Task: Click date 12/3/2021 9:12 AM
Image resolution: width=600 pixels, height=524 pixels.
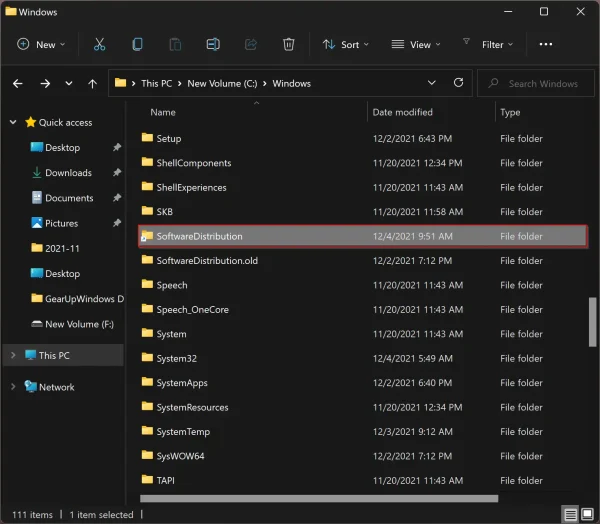Action: click(x=412, y=432)
